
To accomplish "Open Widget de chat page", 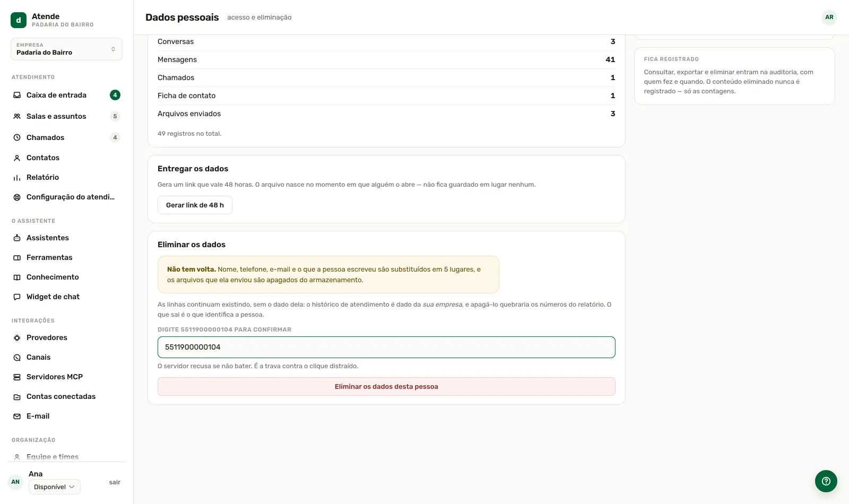I will (66, 297).
